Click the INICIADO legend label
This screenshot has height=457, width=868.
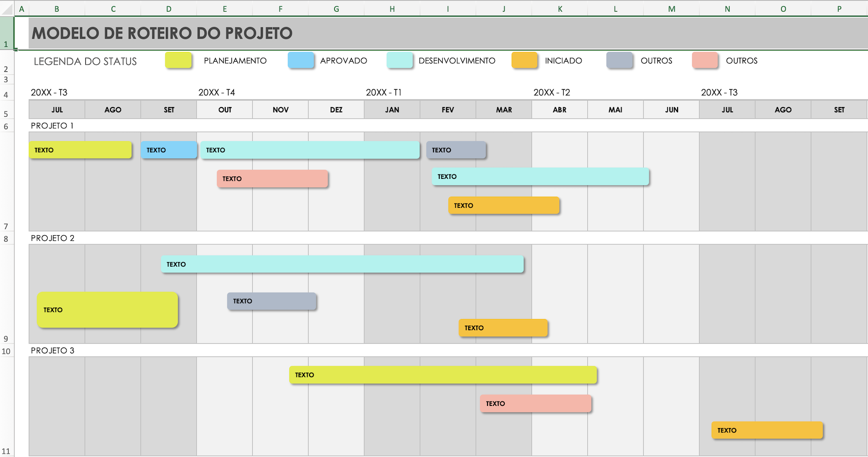(564, 61)
